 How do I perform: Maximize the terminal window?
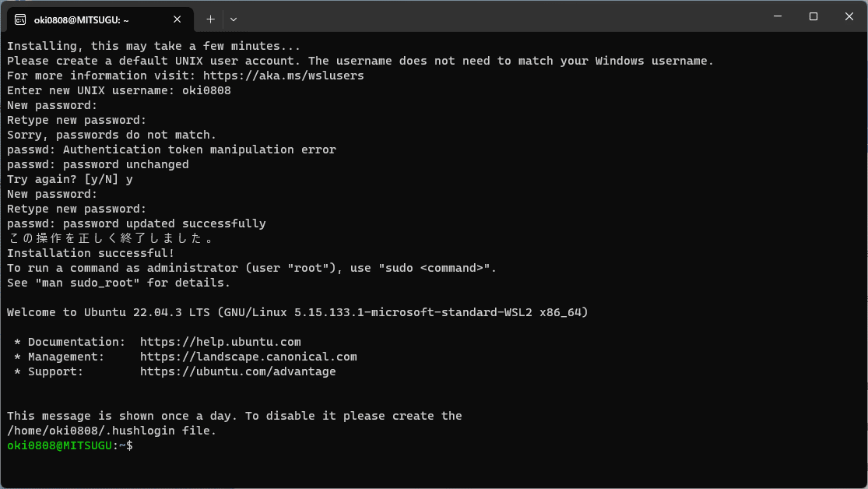pyautogui.click(x=814, y=16)
